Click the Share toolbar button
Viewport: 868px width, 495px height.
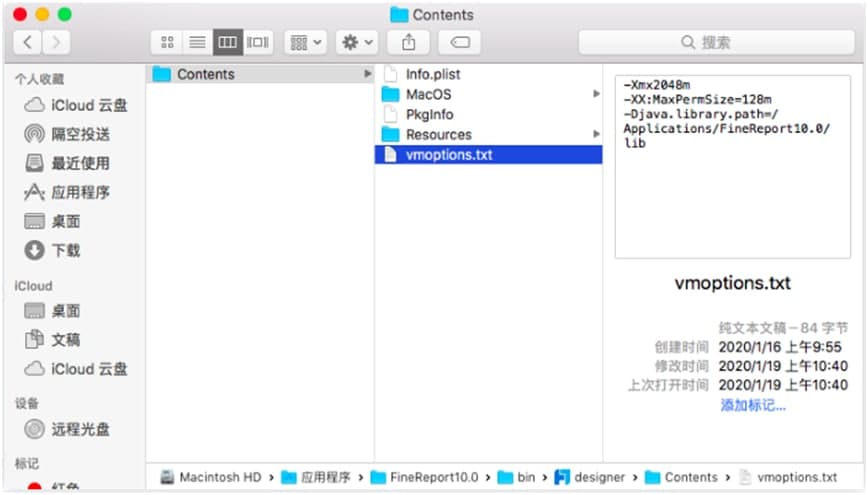pyautogui.click(x=409, y=42)
